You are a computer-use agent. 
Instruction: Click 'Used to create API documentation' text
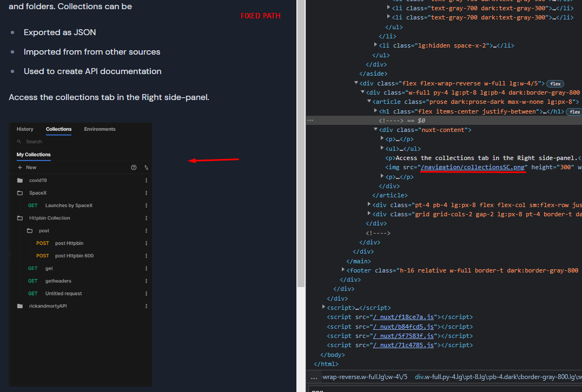(x=92, y=71)
